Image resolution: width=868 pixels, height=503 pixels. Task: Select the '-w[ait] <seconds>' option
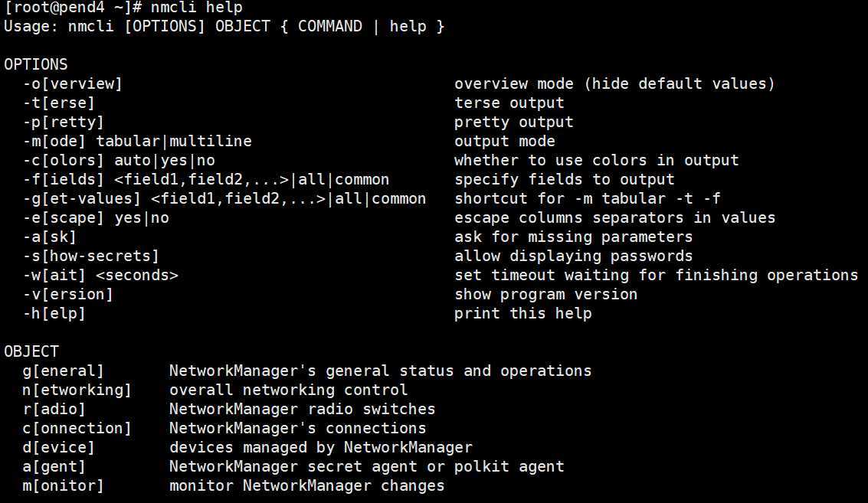click(100, 276)
